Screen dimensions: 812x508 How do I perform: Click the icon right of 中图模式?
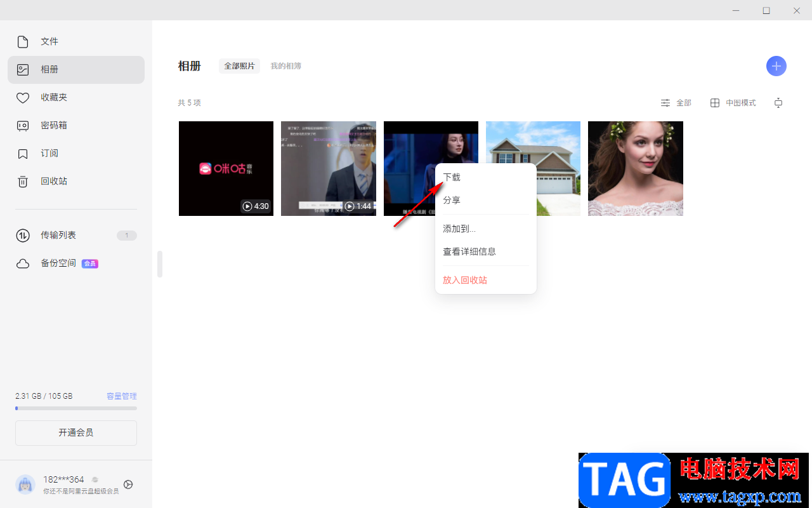[x=779, y=103]
